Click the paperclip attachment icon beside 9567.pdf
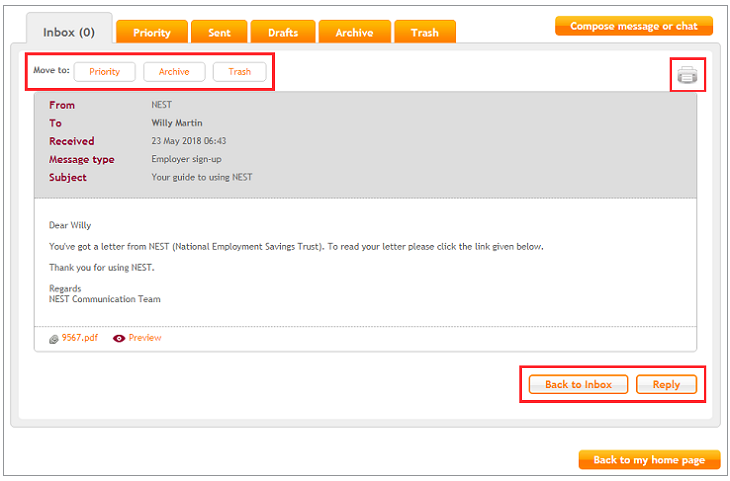The height and width of the screenshot is (481, 730). click(x=54, y=339)
